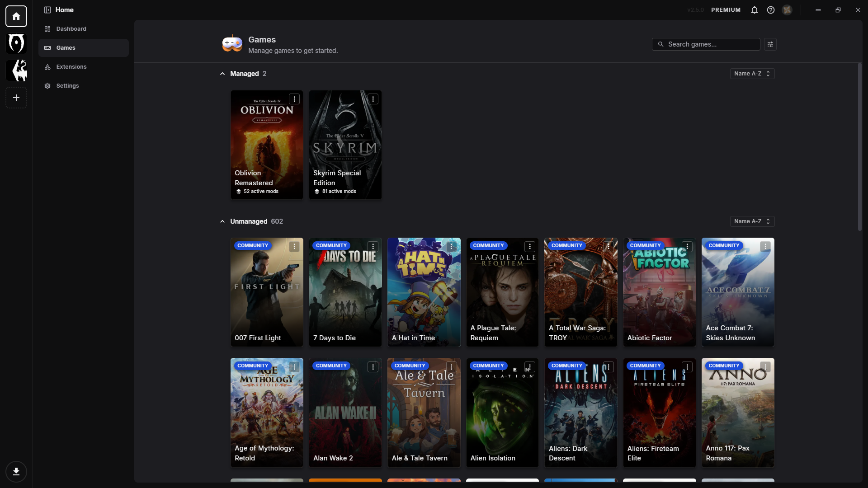This screenshot has width=868, height=488.
Task: Open the user profile avatar
Action: tap(787, 10)
